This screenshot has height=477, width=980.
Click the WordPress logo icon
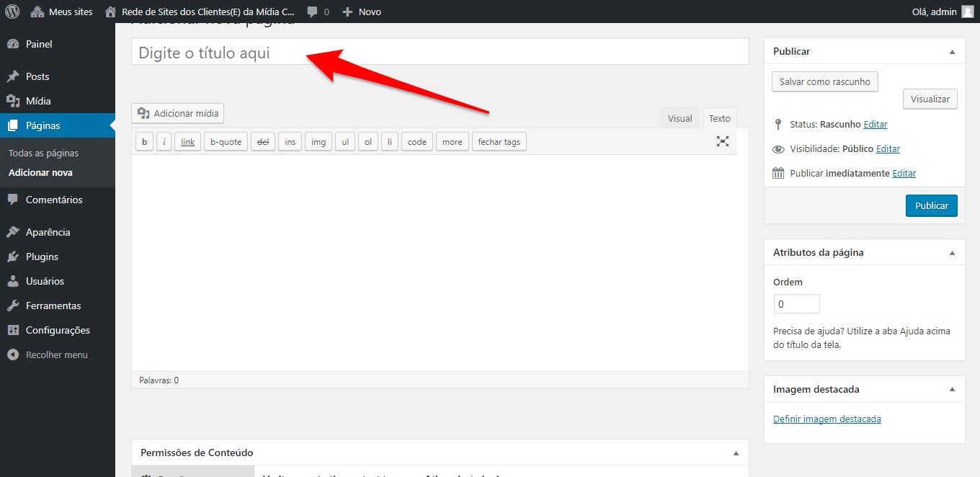coord(12,12)
